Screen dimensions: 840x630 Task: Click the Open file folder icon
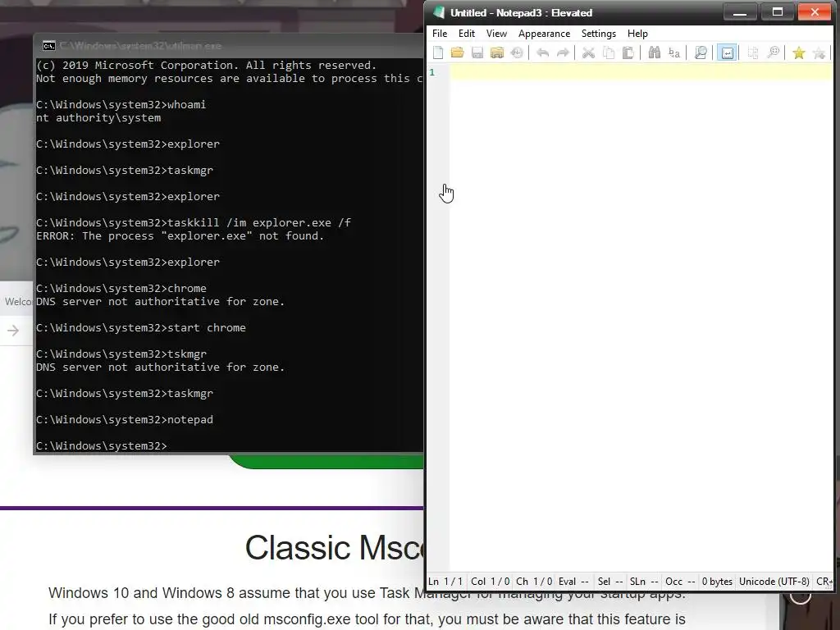tap(457, 52)
